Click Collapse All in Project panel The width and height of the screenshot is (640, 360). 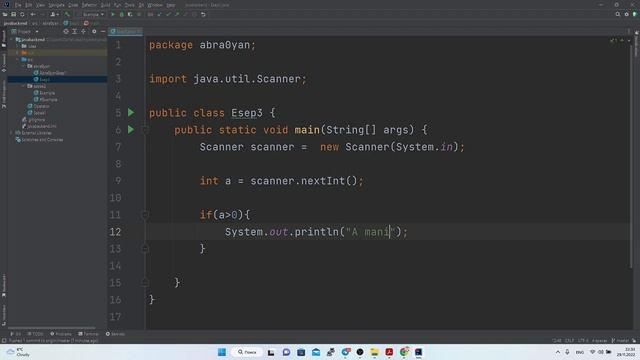tap(84, 31)
